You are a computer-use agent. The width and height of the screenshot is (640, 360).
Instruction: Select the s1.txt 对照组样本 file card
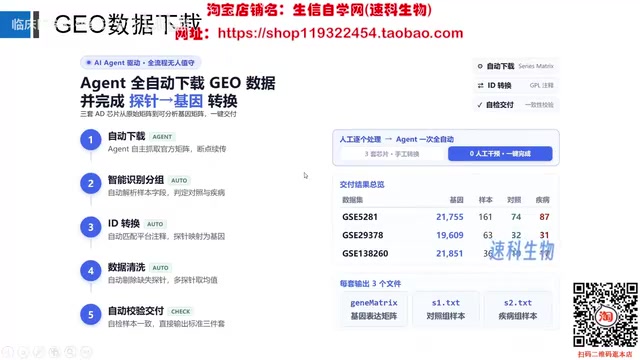pyautogui.click(x=446, y=309)
